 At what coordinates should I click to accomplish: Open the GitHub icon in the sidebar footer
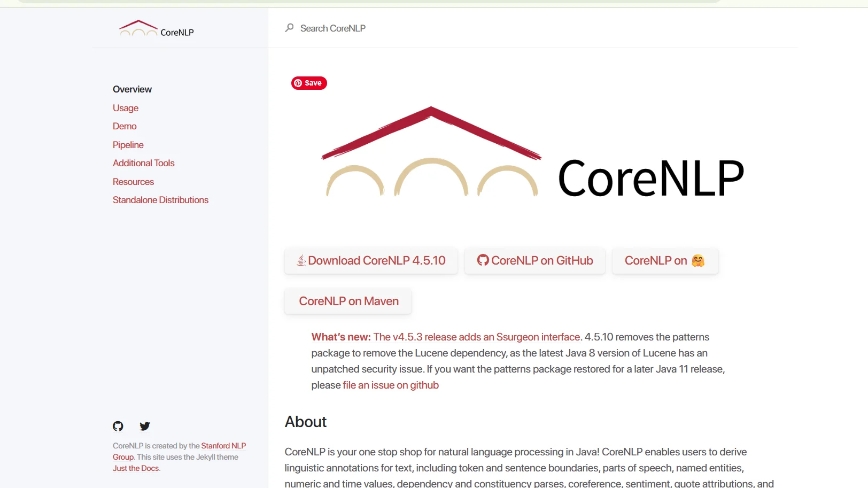click(118, 426)
